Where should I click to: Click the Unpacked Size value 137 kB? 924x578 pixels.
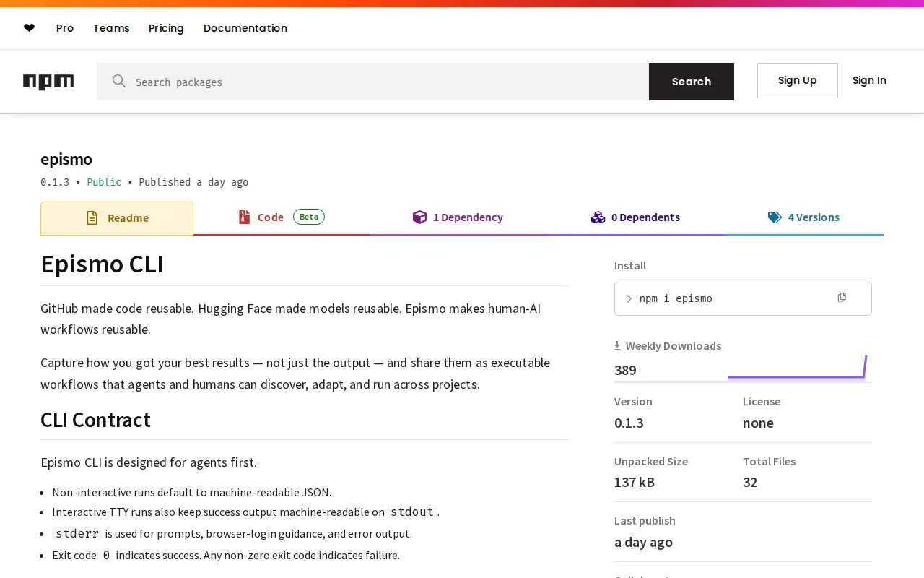tap(635, 482)
